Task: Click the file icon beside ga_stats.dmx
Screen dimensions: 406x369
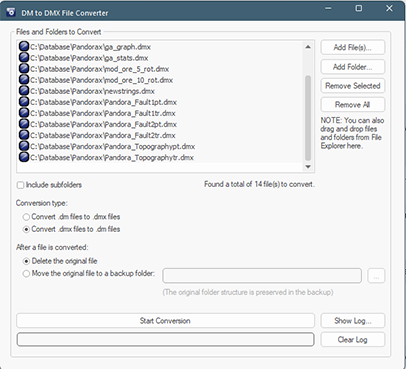Action: [24, 57]
